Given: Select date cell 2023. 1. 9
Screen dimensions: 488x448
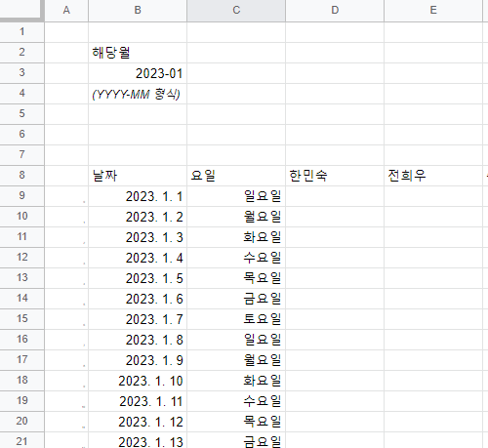Looking at the screenshot, I should 138,360.
